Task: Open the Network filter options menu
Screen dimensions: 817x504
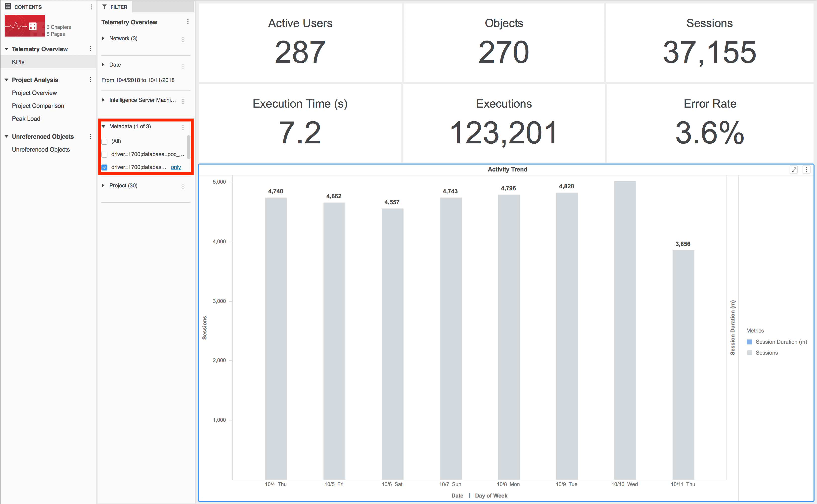Action: pos(183,40)
